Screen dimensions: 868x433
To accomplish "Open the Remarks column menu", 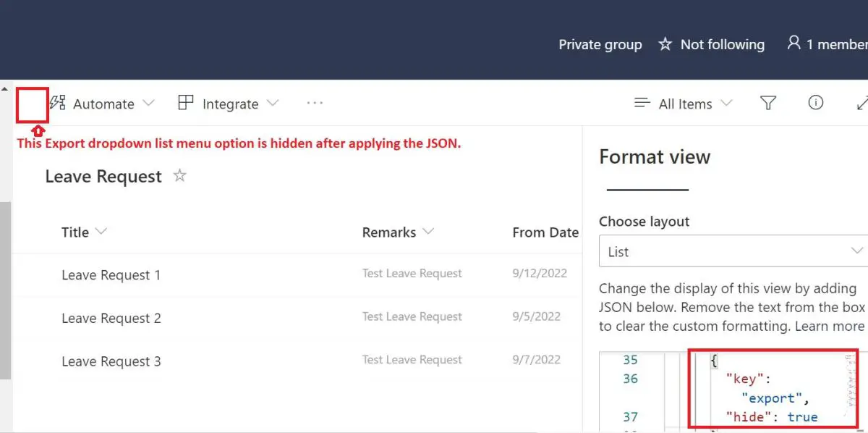I will point(430,232).
